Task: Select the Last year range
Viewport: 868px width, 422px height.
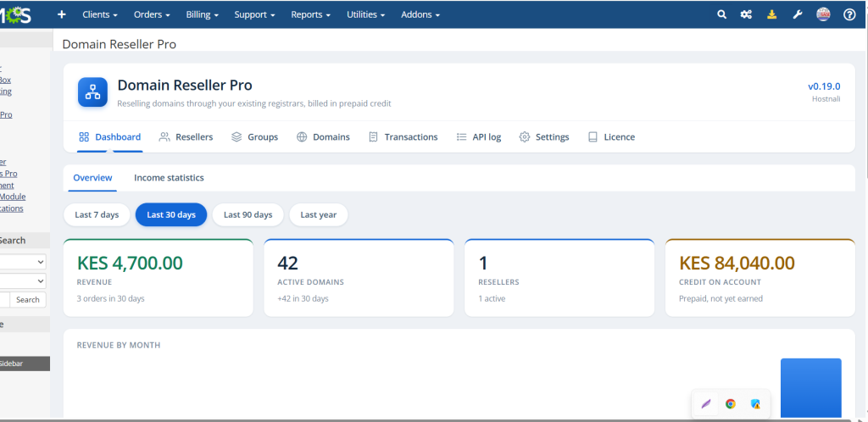Action: click(319, 214)
